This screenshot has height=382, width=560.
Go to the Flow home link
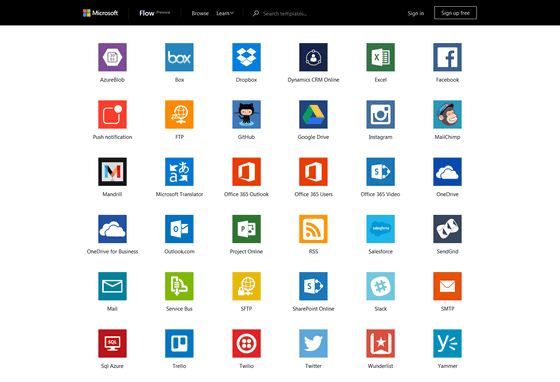[x=147, y=13]
